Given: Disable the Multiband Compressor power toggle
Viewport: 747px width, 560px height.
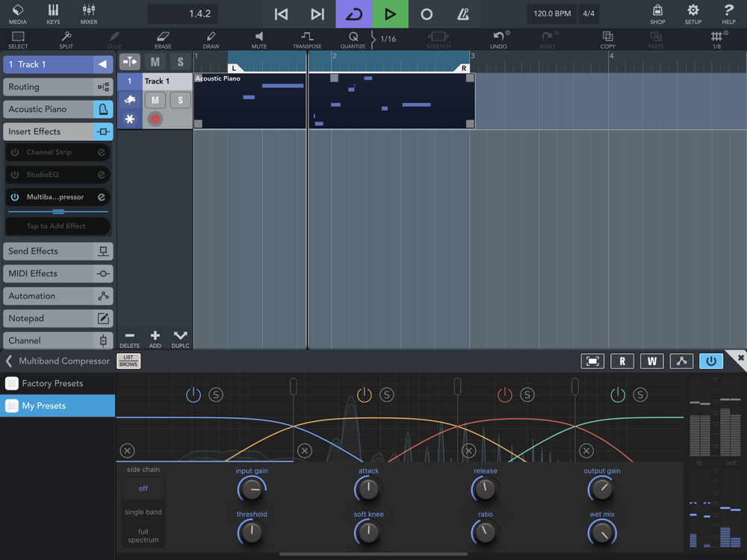Looking at the screenshot, I should (710, 361).
